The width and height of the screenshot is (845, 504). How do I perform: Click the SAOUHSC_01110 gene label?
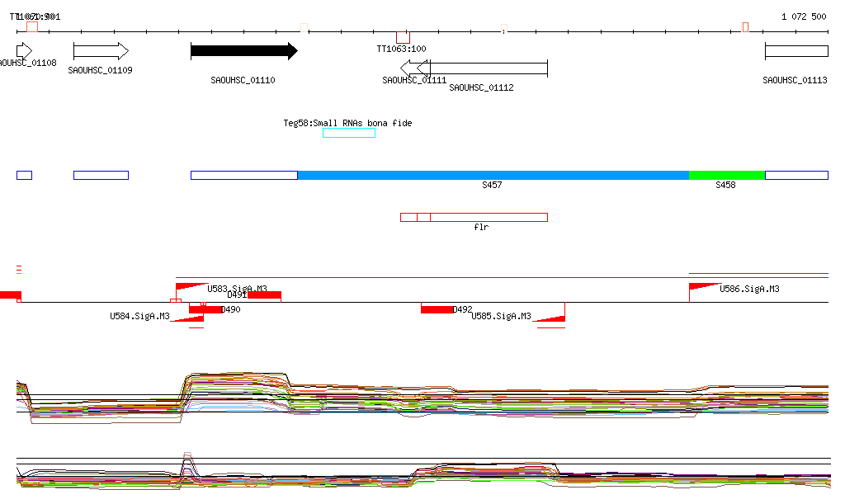tap(243, 80)
